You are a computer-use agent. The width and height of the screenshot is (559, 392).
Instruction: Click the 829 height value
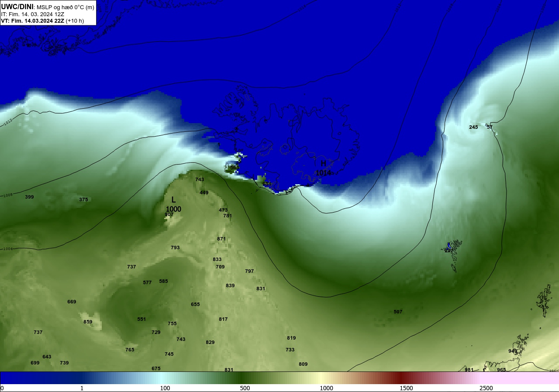point(210,342)
